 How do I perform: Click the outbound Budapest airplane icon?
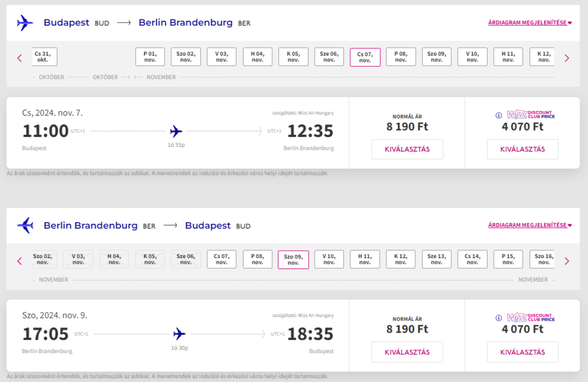pyautogui.click(x=25, y=23)
